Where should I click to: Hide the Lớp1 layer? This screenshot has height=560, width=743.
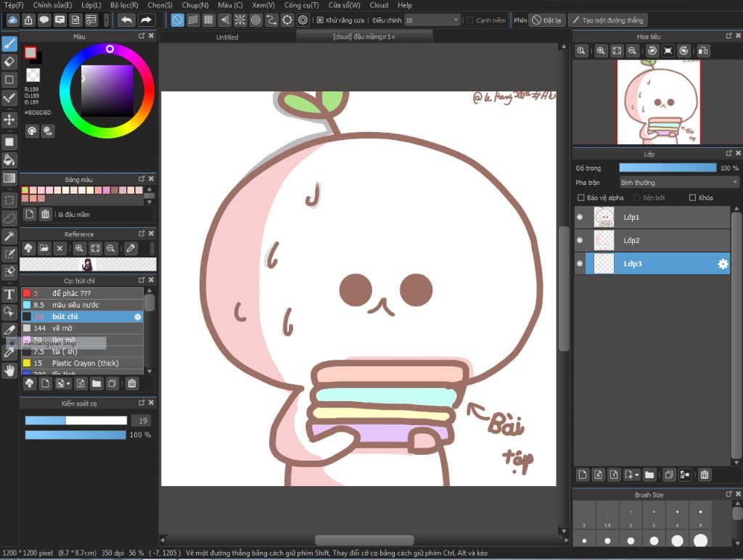(x=580, y=217)
